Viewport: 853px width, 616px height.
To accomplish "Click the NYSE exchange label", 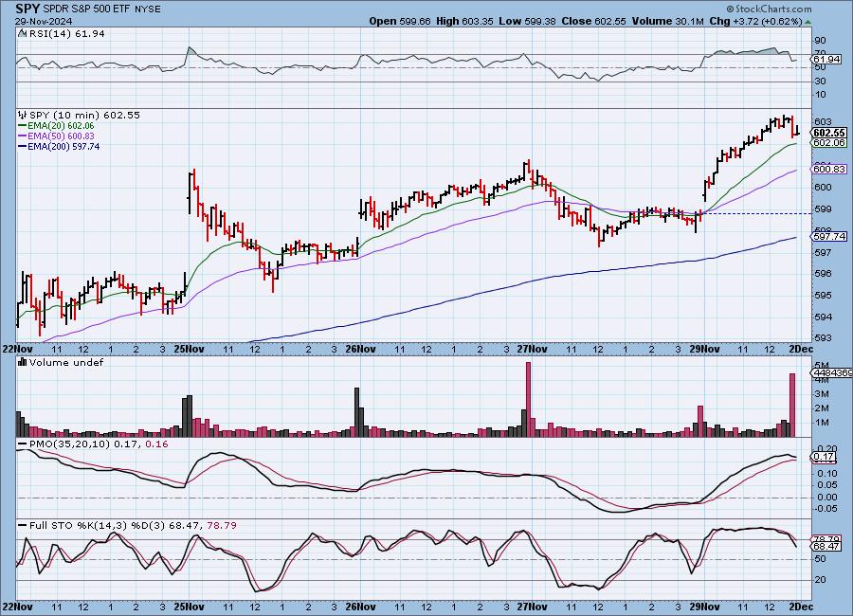I will pyautogui.click(x=146, y=9).
